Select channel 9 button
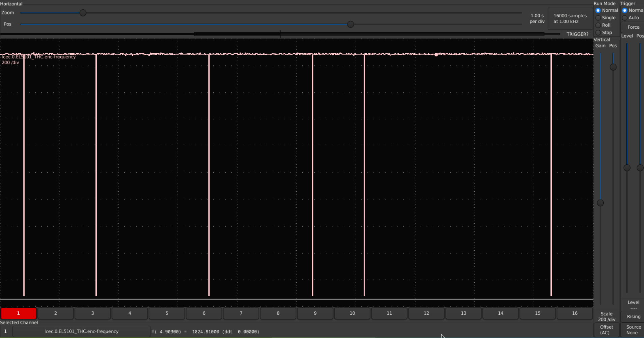 point(315,313)
